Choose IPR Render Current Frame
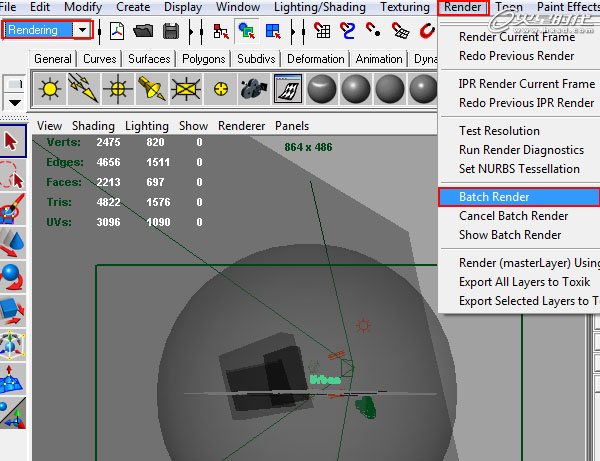 (527, 84)
